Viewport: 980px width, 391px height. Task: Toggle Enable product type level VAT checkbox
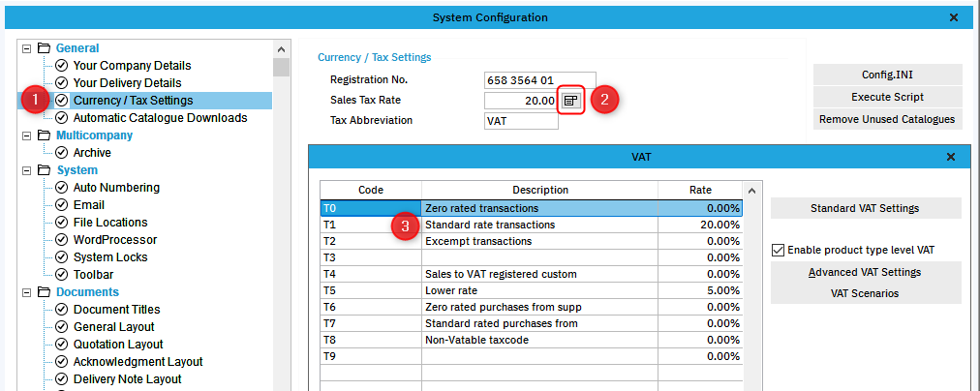tap(779, 251)
